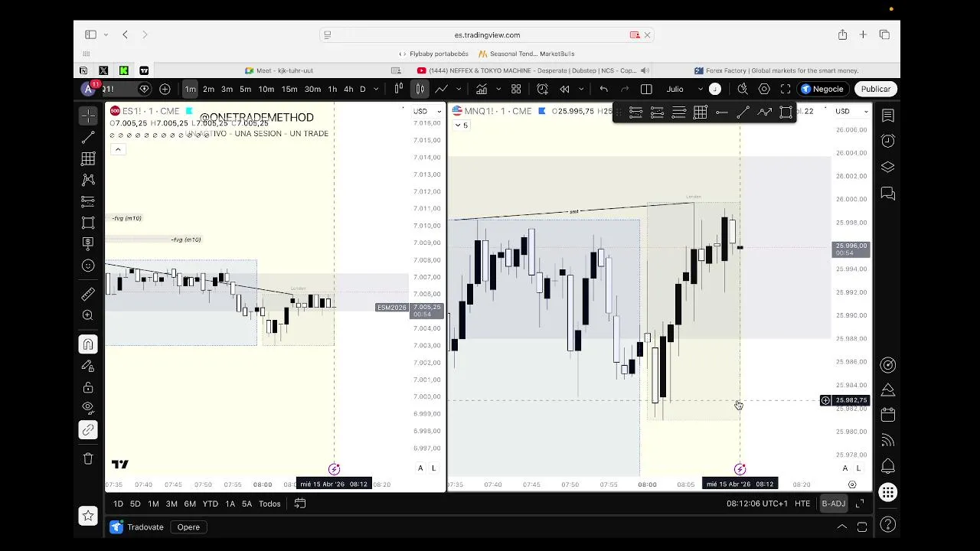Switch to the D daily timeframe

363,90
